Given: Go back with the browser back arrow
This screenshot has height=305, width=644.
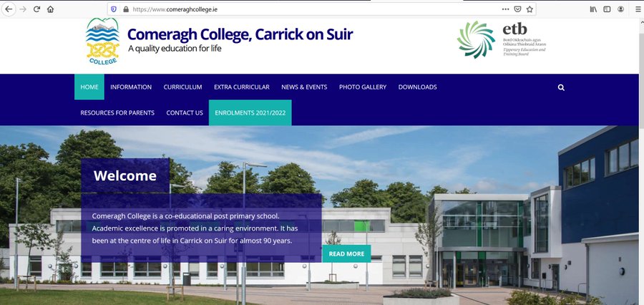Looking at the screenshot, I should (9, 9).
